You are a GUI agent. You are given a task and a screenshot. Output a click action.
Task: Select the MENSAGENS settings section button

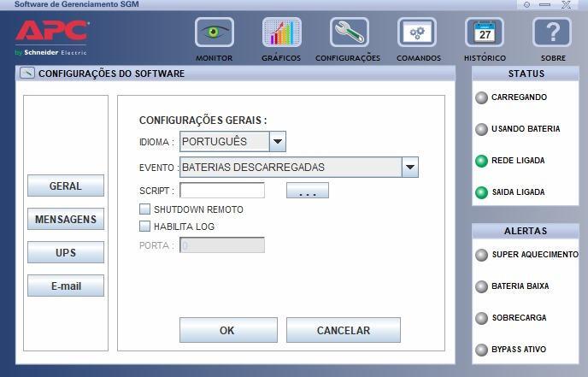(66, 219)
